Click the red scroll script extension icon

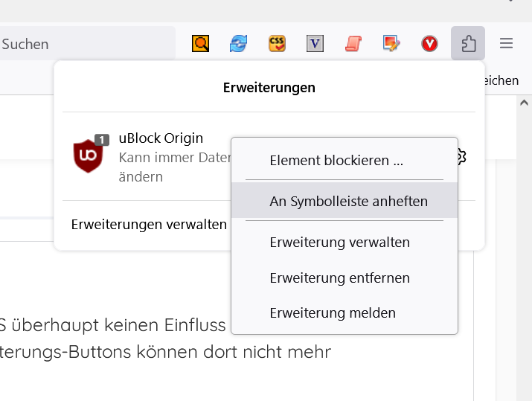[x=353, y=44]
